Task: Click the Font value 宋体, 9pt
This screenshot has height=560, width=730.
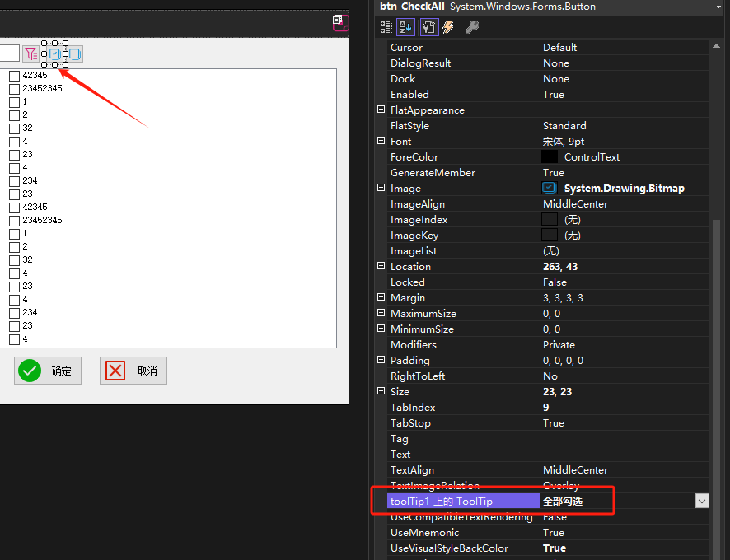Action: (x=564, y=142)
